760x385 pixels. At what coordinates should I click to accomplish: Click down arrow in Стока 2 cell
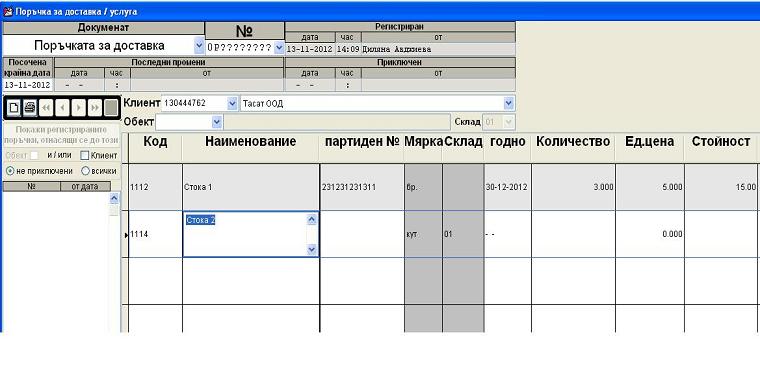click(312, 250)
